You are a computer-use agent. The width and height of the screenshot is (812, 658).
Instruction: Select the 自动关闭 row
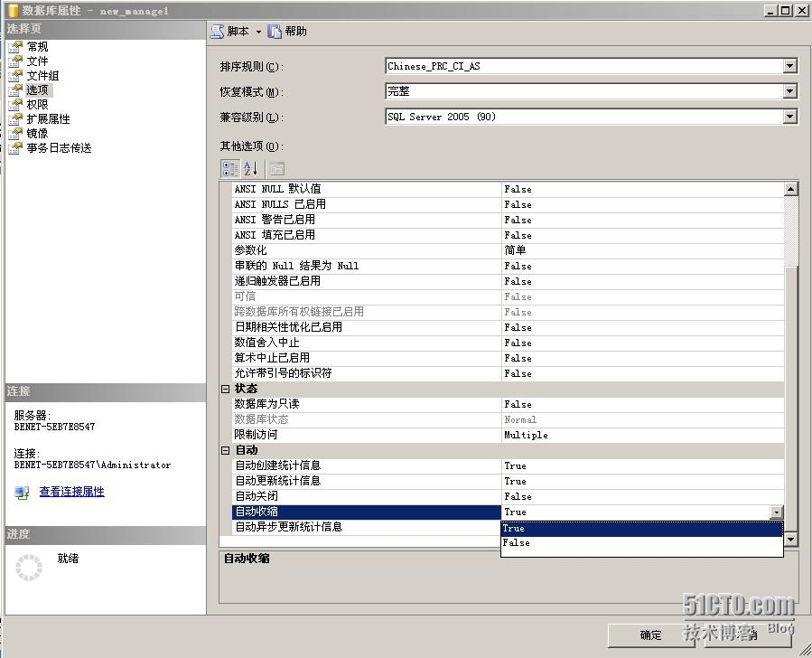pos(508,496)
